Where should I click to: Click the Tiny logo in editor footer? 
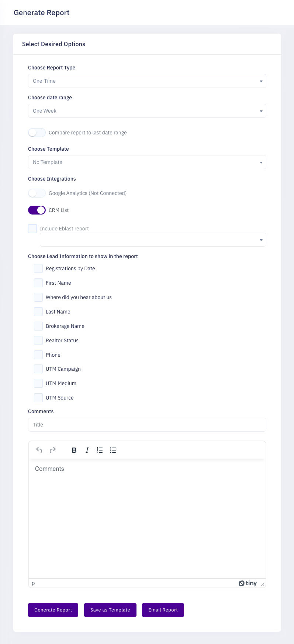248,583
